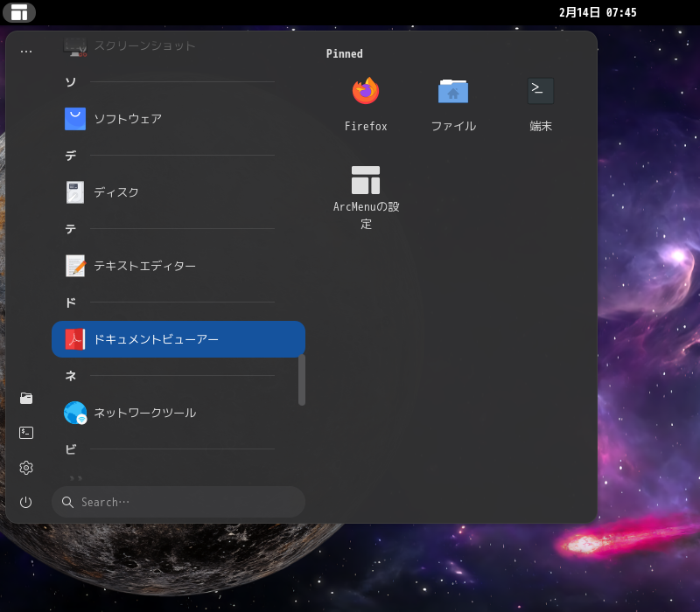Select the ディスク label
Viewport: 700px width, 612px height.
coord(116,192)
